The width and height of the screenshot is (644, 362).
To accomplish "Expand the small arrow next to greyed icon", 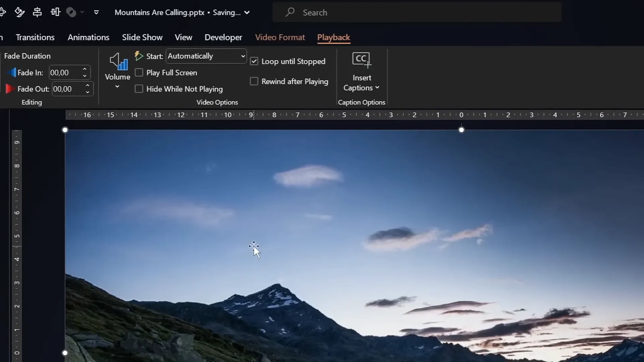I will click(x=82, y=12).
